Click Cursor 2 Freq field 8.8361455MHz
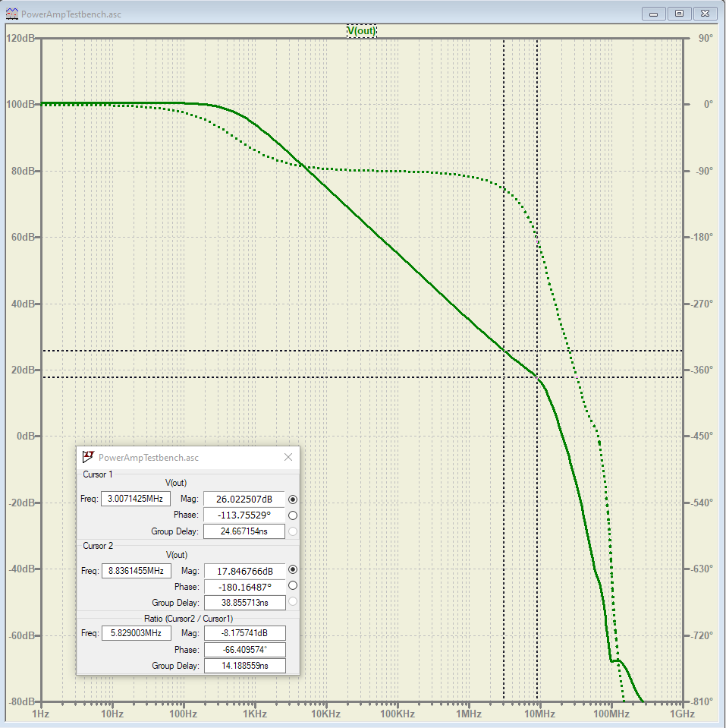The height and width of the screenshot is (728, 726). (136, 571)
